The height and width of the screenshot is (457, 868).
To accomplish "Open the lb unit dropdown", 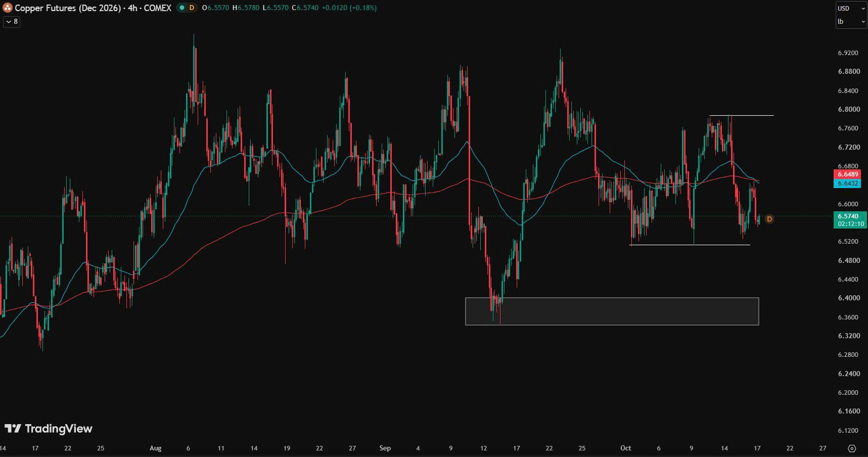I will tap(851, 22).
